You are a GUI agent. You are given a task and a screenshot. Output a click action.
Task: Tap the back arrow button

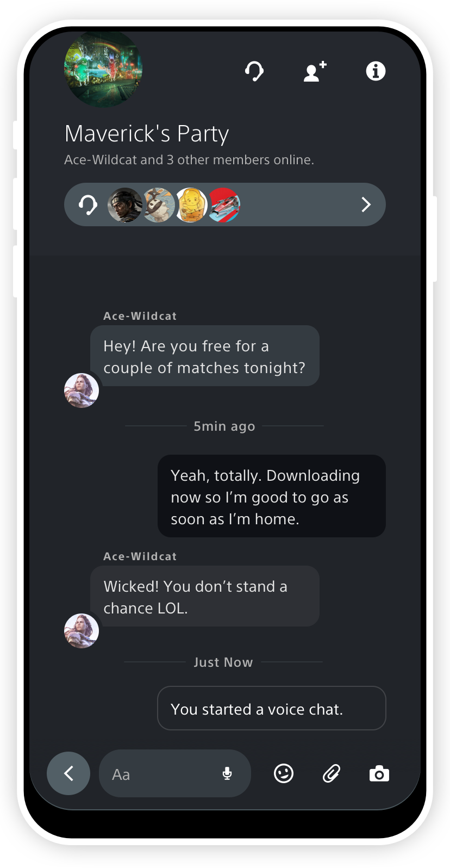tap(68, 773)
